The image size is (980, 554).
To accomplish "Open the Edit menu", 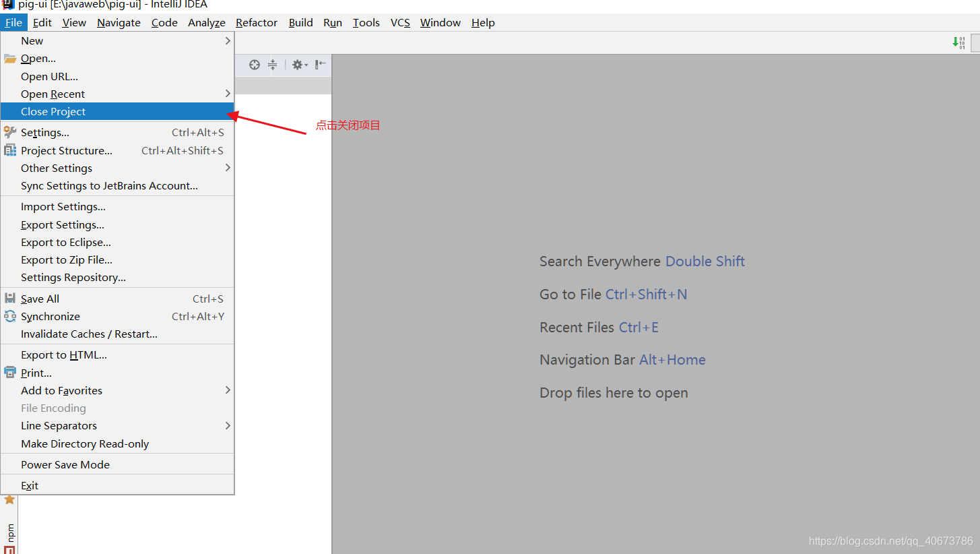I will (x=42, y=22).
